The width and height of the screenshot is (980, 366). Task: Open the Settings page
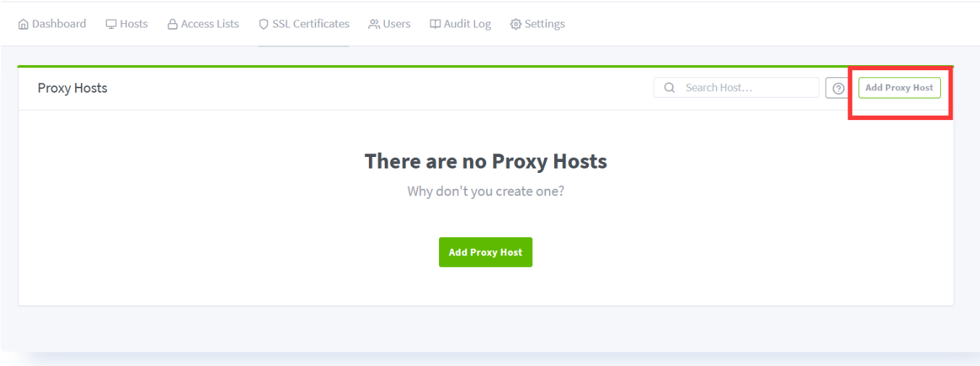click(x=545, y=24)
